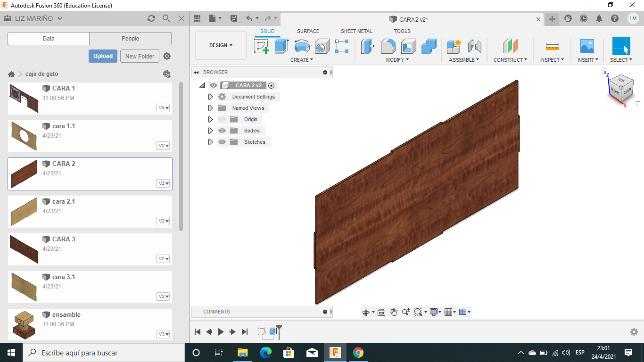Switch to the SOLID tab
Image resolution: width=644 pixels, height=362 pixels.
pyautogui.click(x=267, y=31)
